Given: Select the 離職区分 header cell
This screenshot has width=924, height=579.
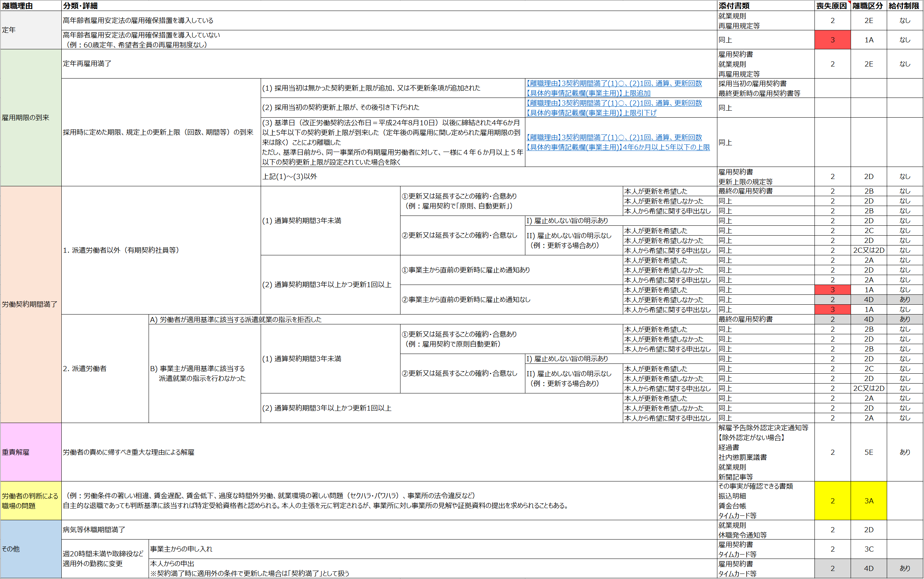Looking at the screenshot, I should 869,6.
